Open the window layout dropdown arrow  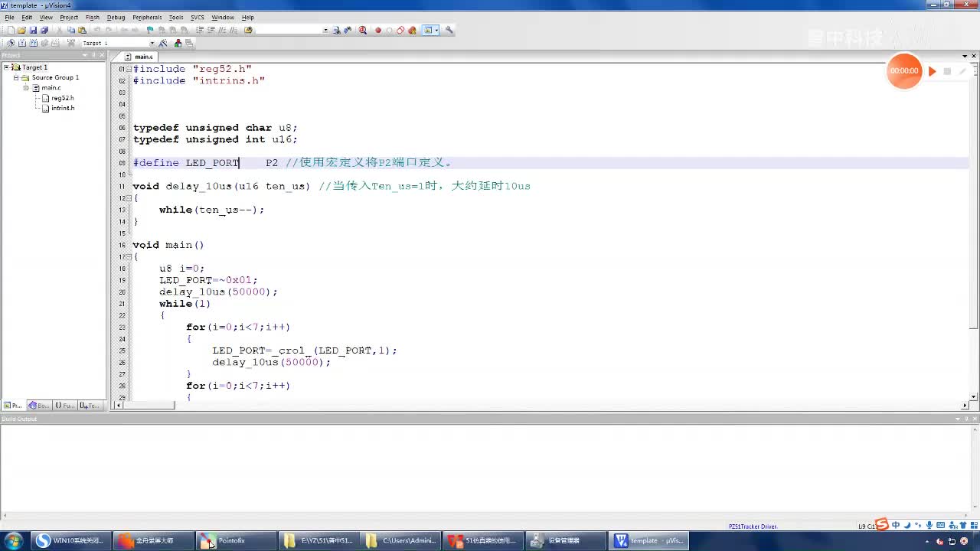pyautogui.click(x=437, y=31)
